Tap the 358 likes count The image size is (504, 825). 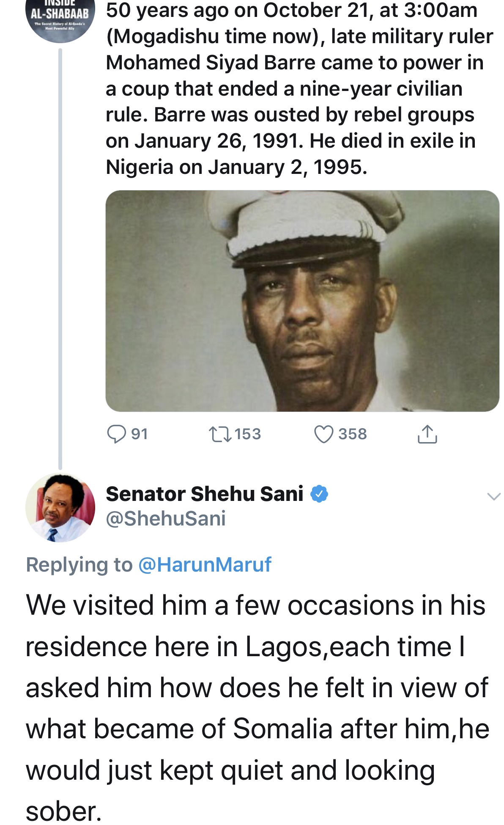352,434
